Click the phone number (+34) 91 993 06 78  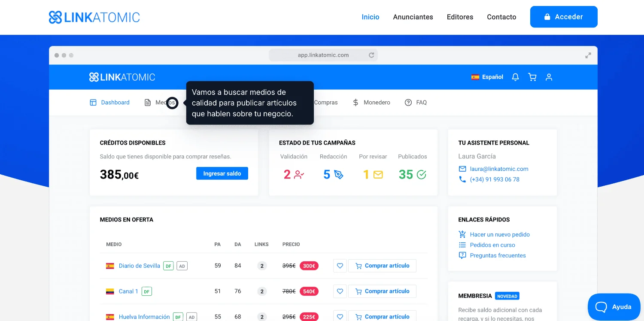pos(495,179)
